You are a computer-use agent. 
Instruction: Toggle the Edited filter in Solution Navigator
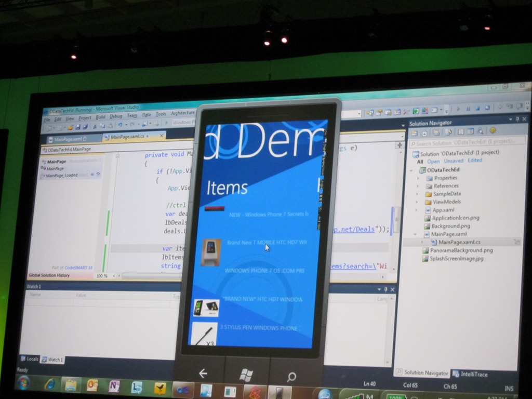[x=474, y=161]
